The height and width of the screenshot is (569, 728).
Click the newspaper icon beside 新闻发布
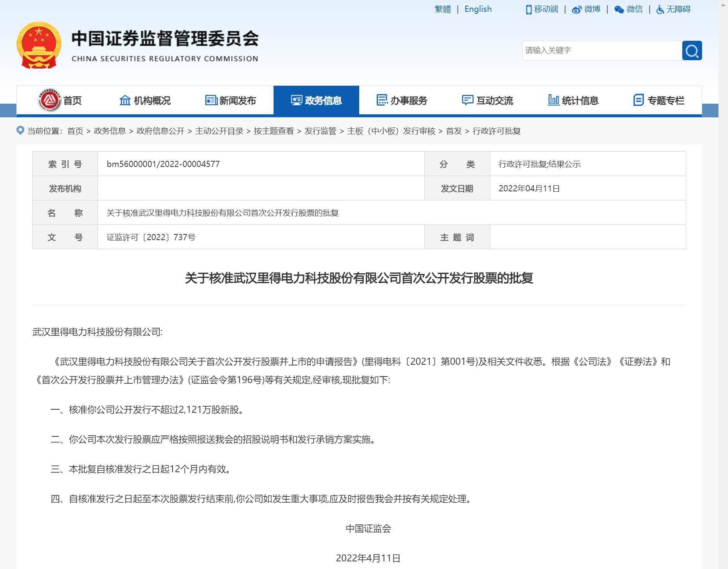pyautogui.click(x=211, y=100)
